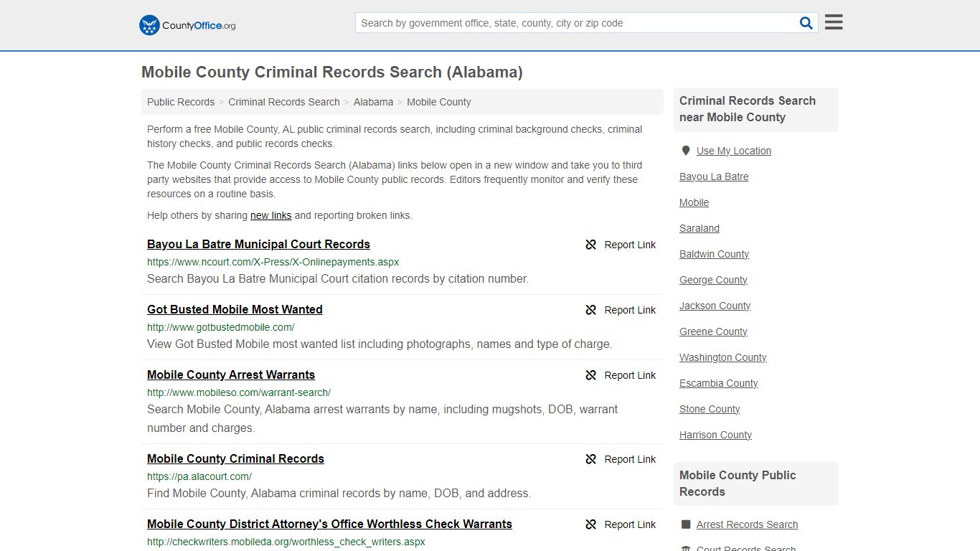This screenshot has height=551, width=980.
Task: Select Saraland in nearby list
Action: [x=699, y=228]
